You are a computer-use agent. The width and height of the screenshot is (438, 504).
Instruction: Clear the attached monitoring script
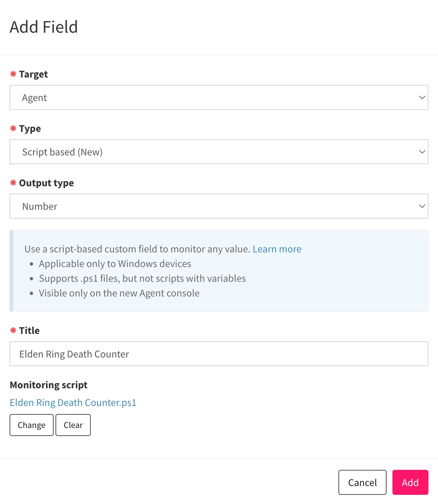tap(73, 425)
